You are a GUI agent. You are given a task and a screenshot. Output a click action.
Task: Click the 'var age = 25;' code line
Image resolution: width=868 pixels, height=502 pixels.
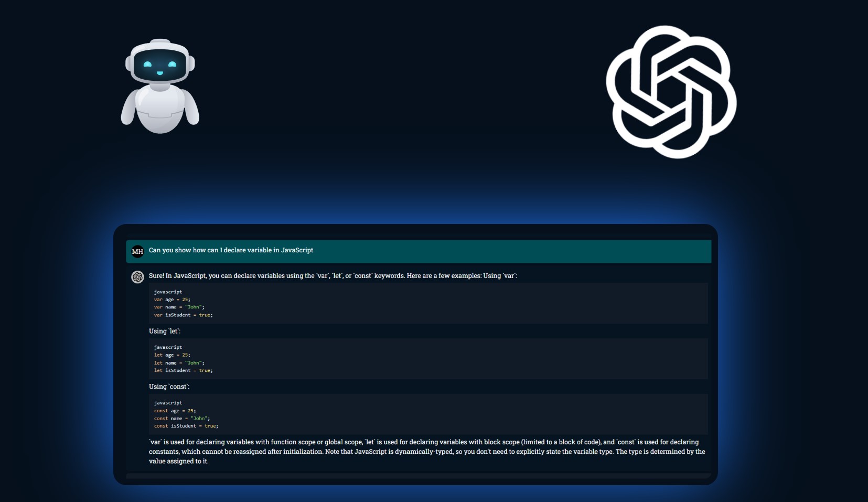click(x=172, y=300)
